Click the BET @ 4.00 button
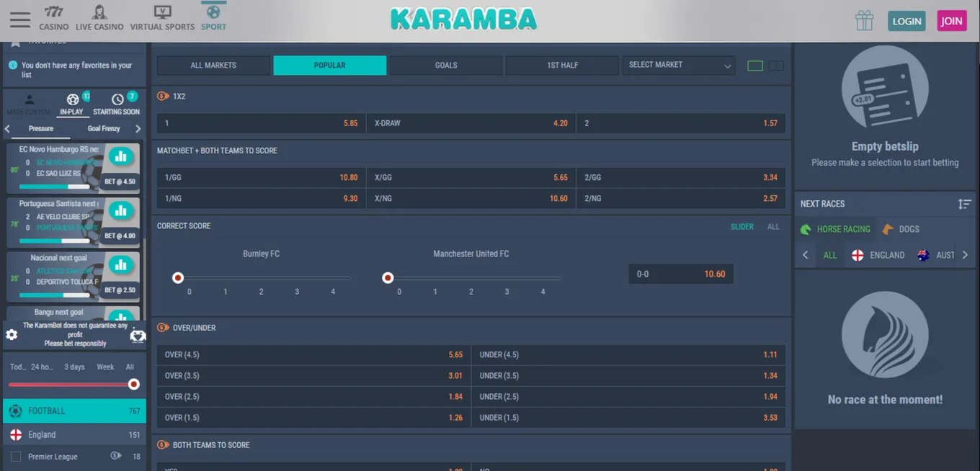Image resolution: width=980 pixels, height=471 pixels. pos(120,235)
